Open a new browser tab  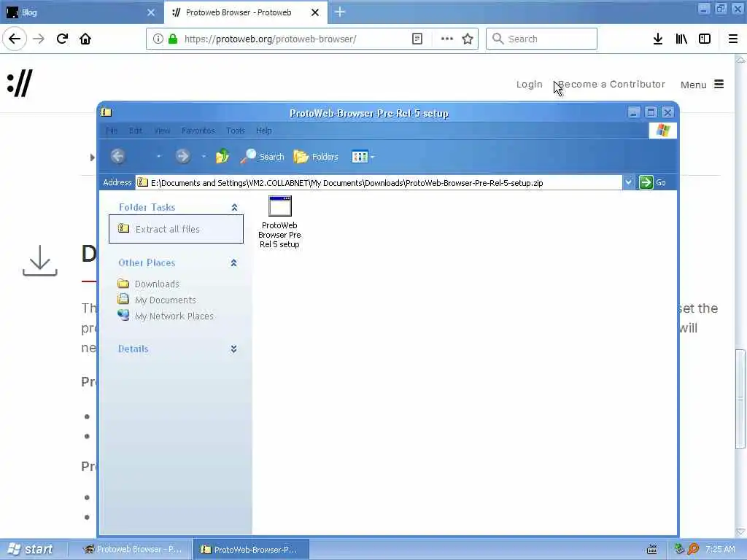click(x=340, y=12)
